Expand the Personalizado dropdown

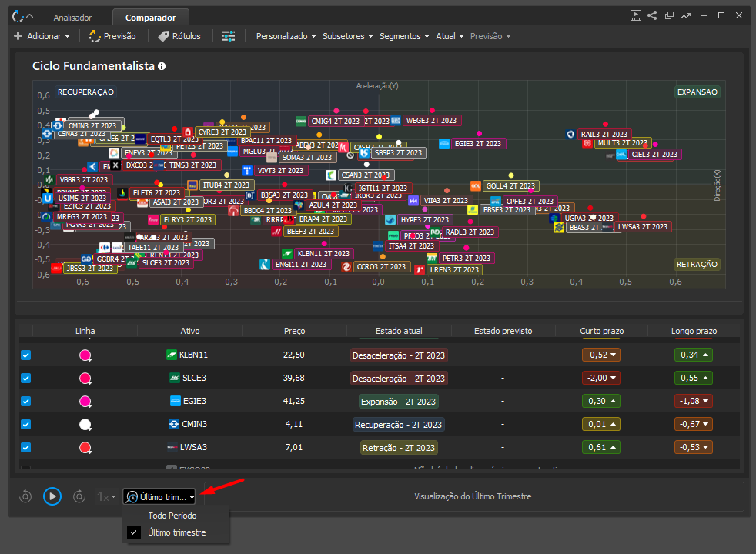[286, 36]
